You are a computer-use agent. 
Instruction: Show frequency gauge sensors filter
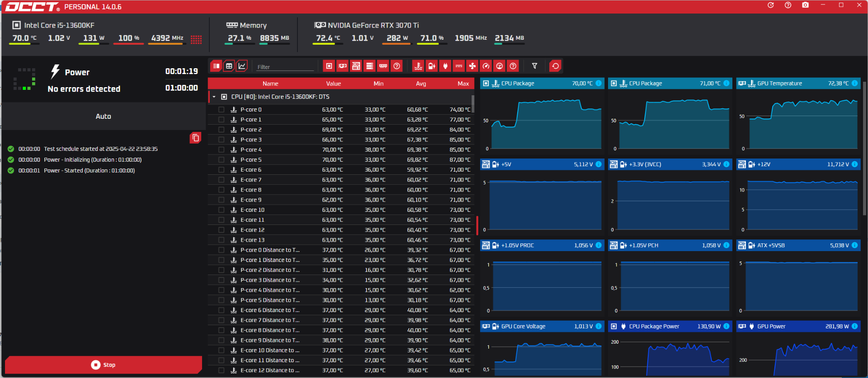pos(486,66)
